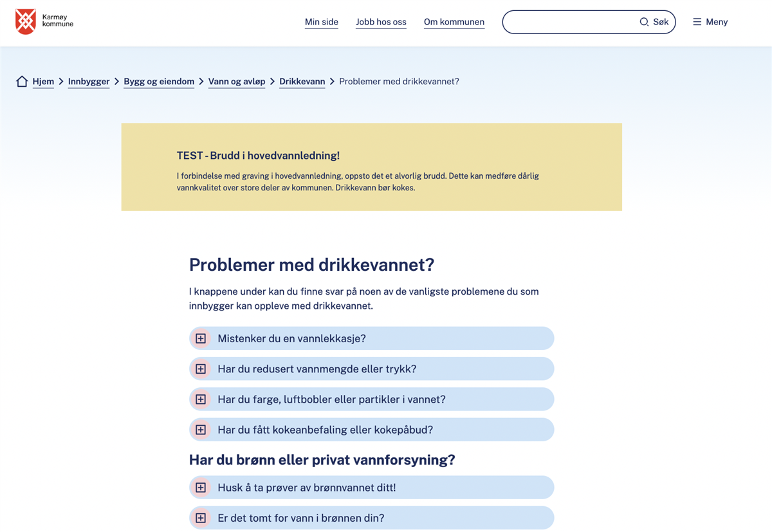The width and height of the screenshot is (772, 532).
Task: Go to Om kommunen page
Action: (x=454, y=22)
